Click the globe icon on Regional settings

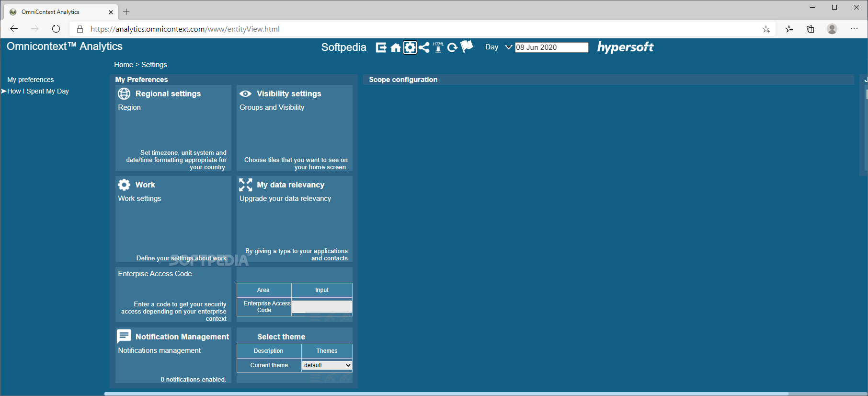tap(124, 93)
